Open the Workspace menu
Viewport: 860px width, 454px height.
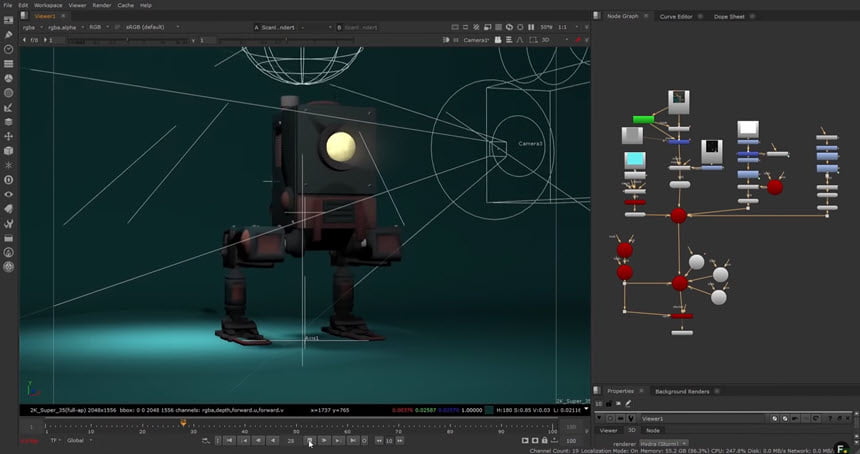(x=48, y=5)
